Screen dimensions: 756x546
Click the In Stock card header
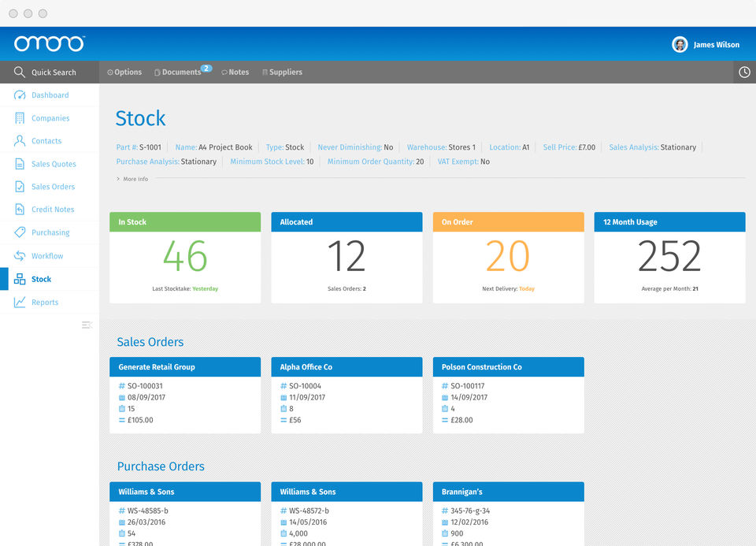[x=185, y=222]
